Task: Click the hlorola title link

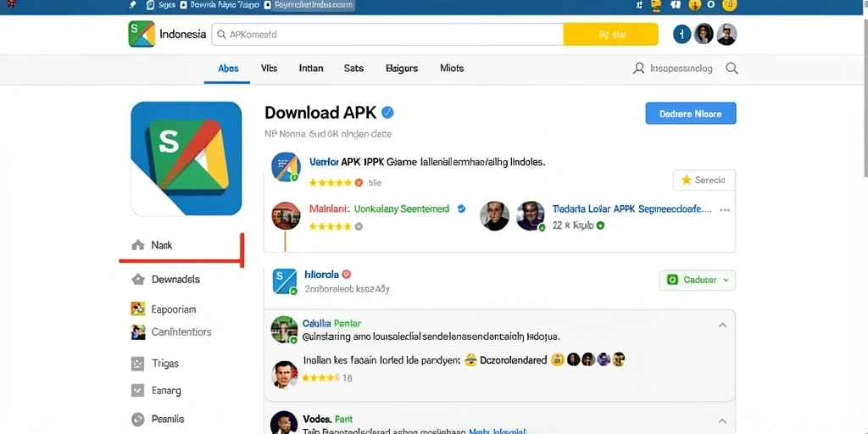Action: 321,274
